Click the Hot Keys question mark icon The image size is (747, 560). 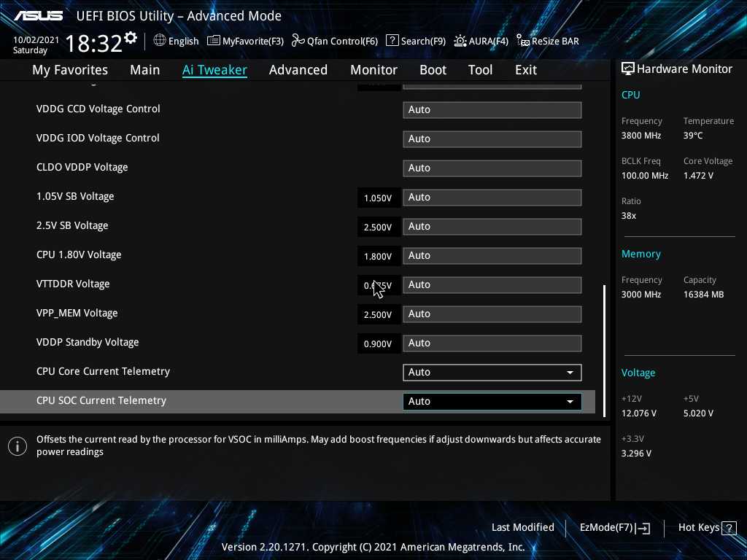click(729, 528)
